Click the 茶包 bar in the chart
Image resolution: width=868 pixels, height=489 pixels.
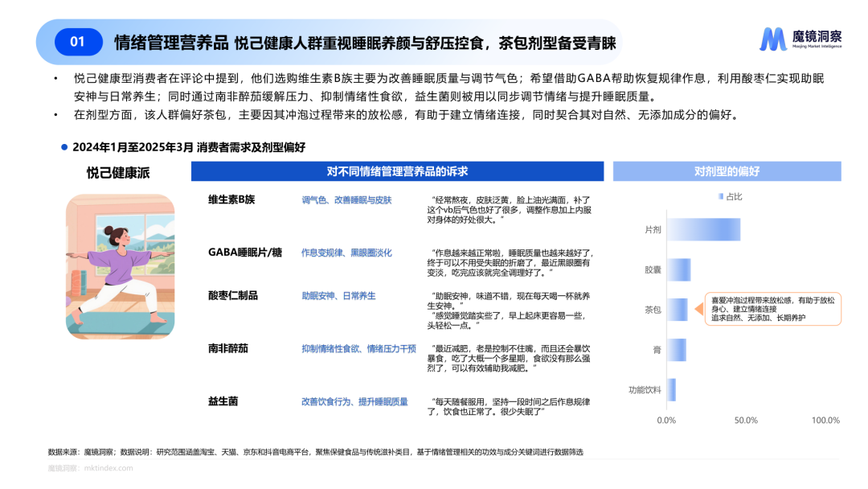(x=677, y=310)
